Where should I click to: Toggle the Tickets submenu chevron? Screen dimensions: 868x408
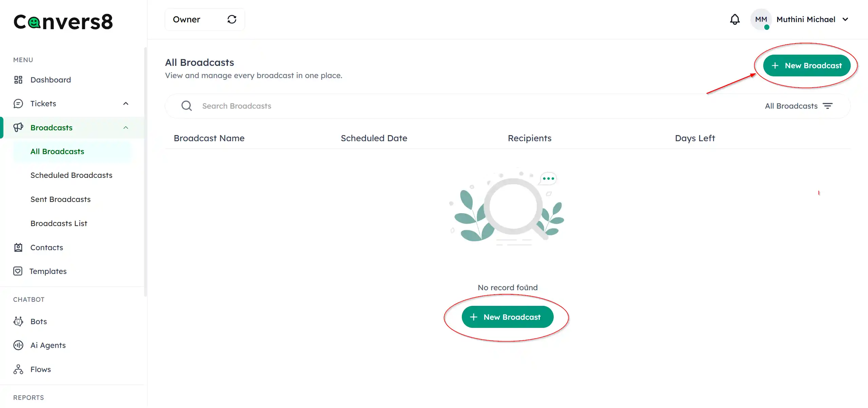126,104
